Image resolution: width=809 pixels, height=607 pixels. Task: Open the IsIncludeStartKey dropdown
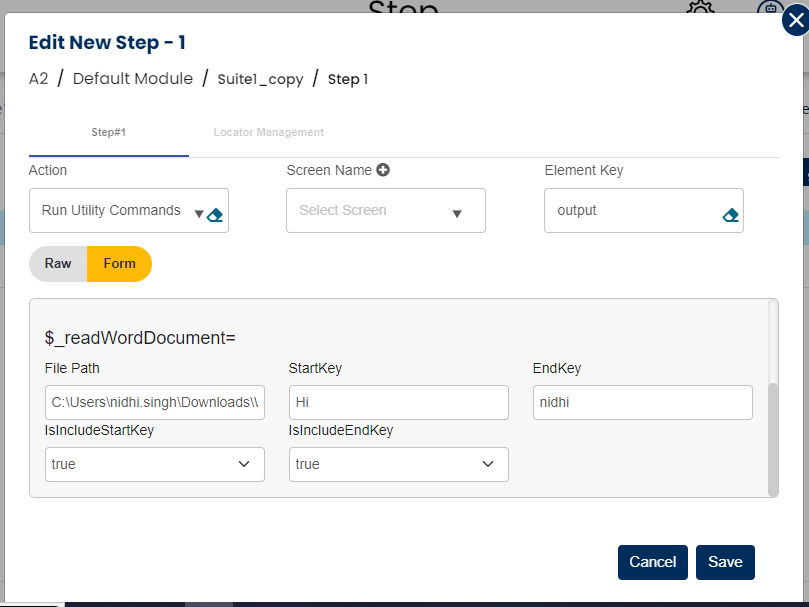(155, 464)
